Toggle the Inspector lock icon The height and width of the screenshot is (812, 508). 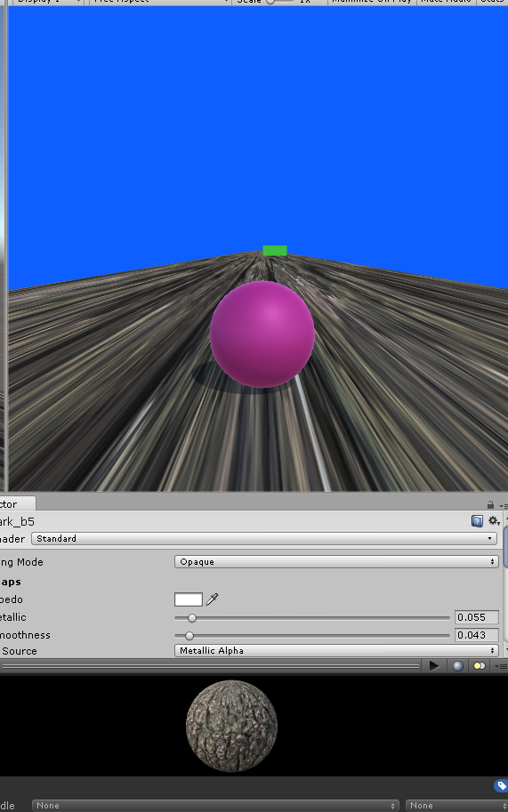point(490,504)
